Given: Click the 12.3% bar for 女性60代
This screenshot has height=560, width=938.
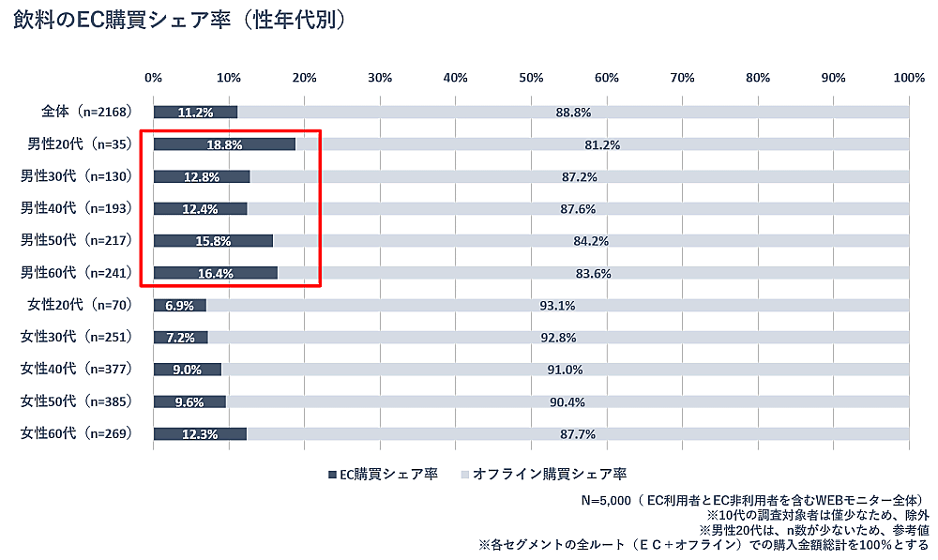Looking at the screenshot, I should click(200, 433).
